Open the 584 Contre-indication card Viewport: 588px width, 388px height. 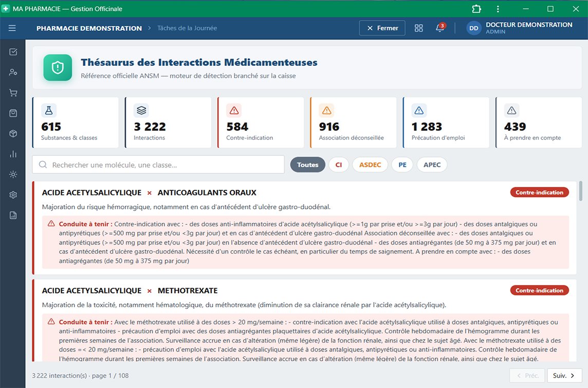coord(261,122)
